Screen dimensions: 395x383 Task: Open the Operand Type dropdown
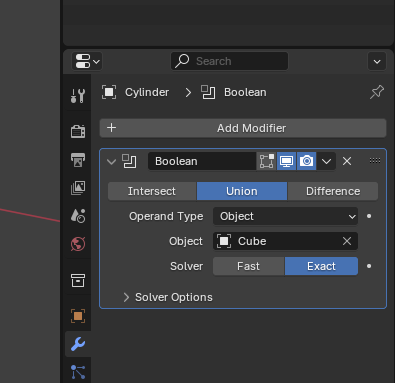(285, 216)
